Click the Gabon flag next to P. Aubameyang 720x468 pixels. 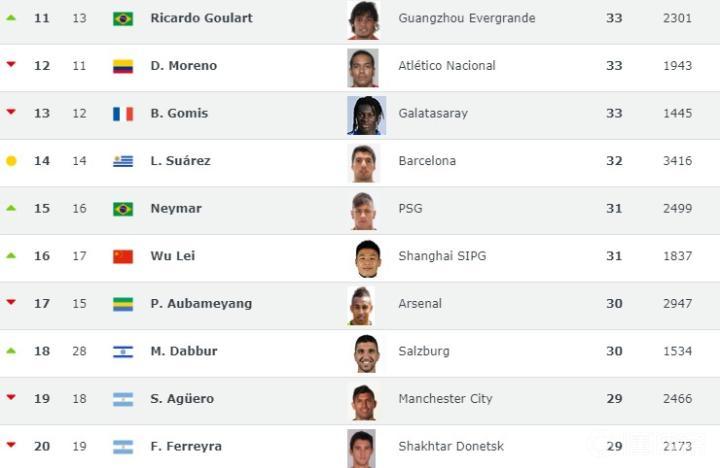pyautogui.click(x=123, y=304)
